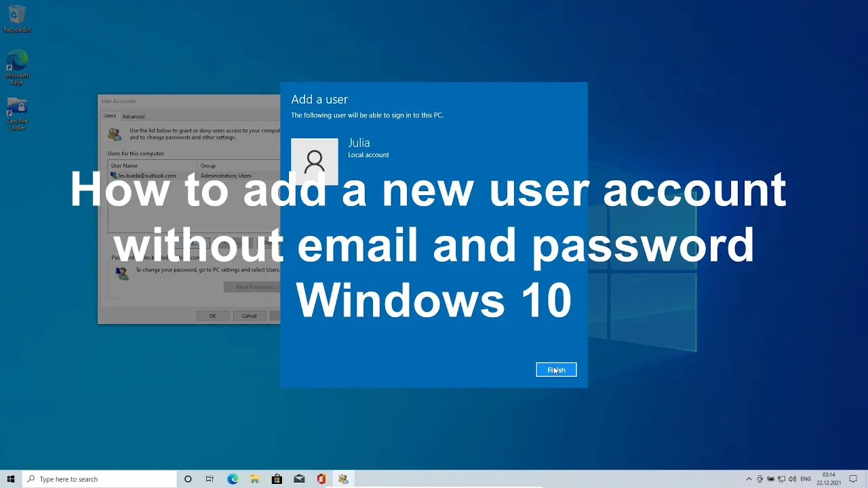Image resolution: width=868 pixels, height=488 pixels.
Task: Select the Easy File Locker desktop icon
Action: click(17, 115)
